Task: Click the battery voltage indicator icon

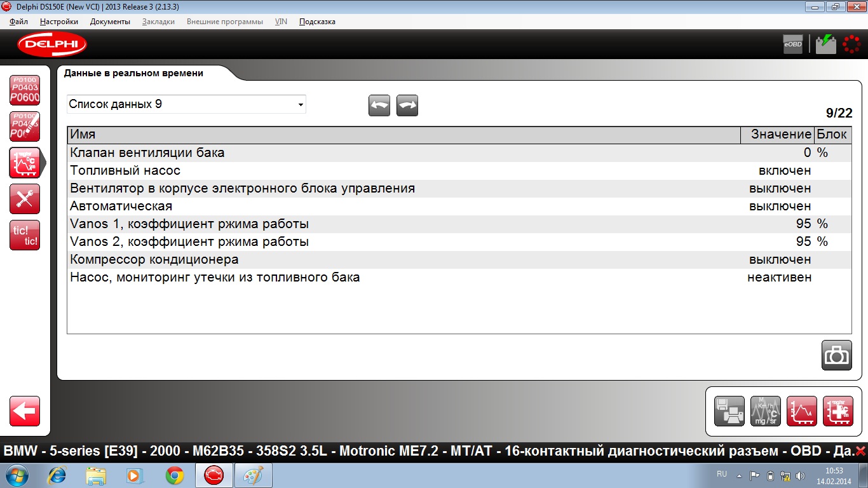Action: [826, 44]
